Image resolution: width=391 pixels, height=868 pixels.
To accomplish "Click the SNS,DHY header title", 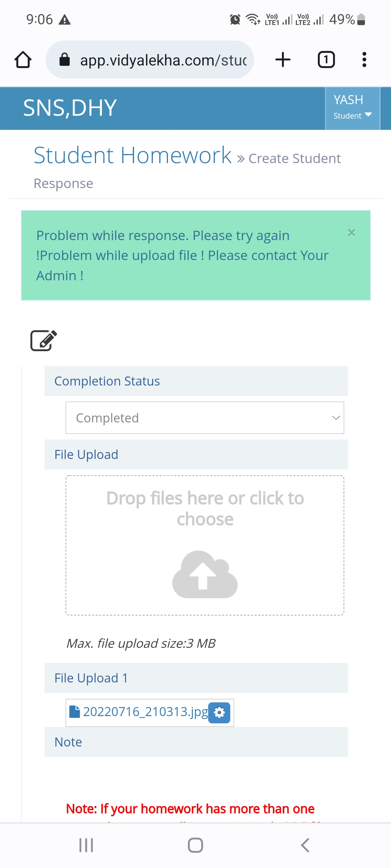I will [70, 108].
